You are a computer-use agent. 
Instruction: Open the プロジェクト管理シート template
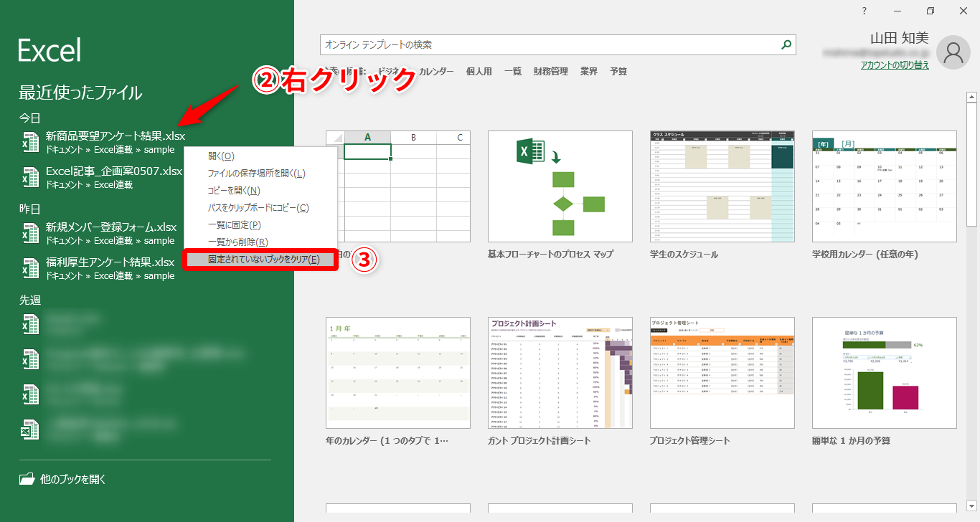point(722,373)
